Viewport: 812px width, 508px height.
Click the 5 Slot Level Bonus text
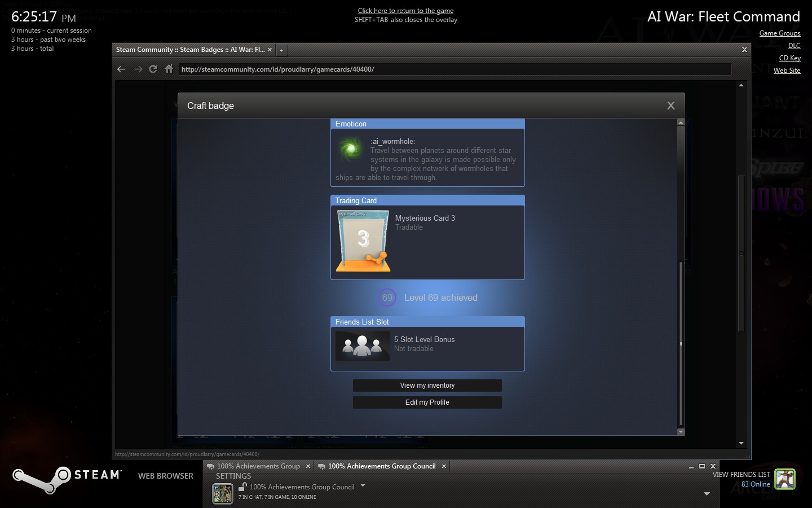tap(425, 339)
